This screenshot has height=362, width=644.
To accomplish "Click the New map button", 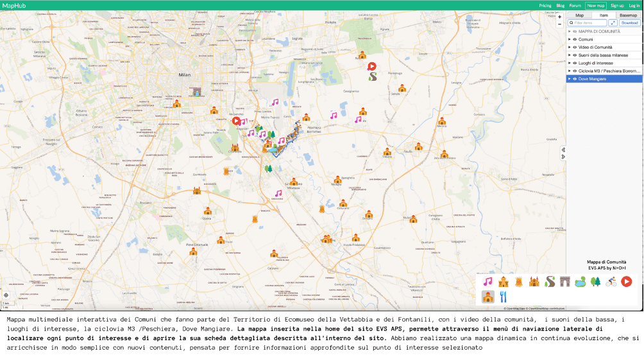I will (595, 6).
